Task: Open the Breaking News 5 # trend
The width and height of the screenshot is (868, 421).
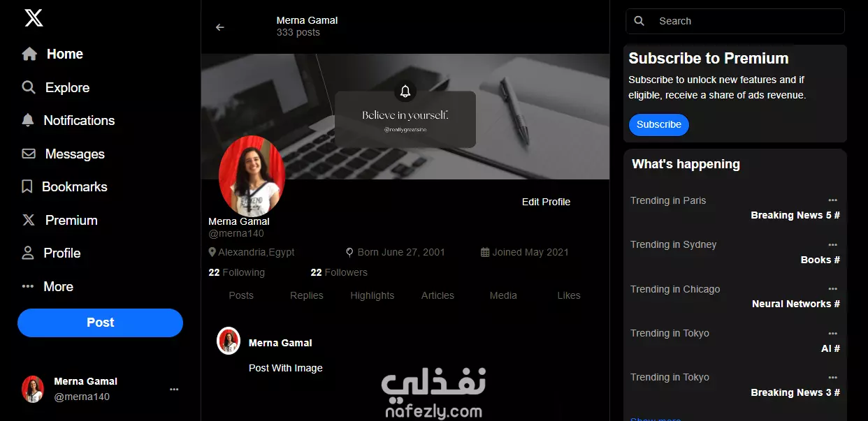Action: (795, 215)
